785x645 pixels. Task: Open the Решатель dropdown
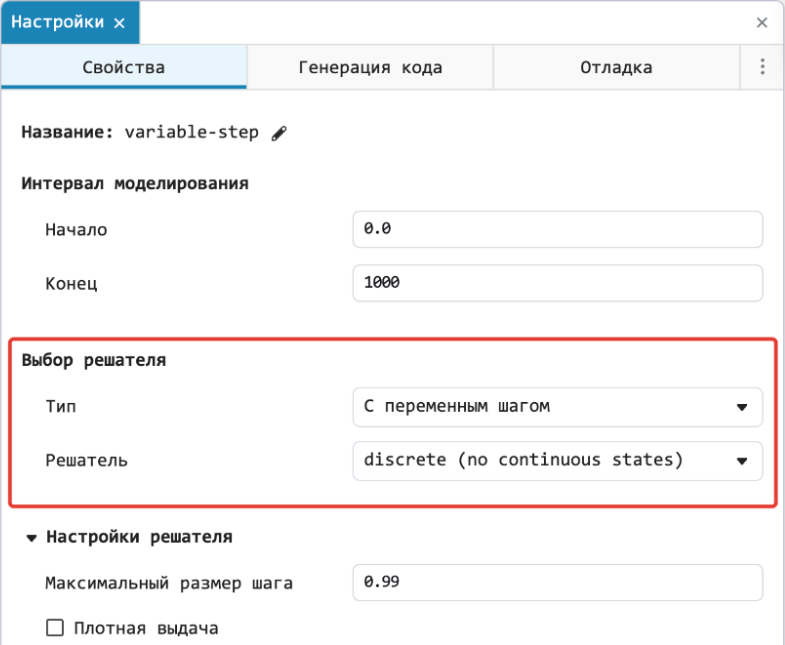click(558, 461)
